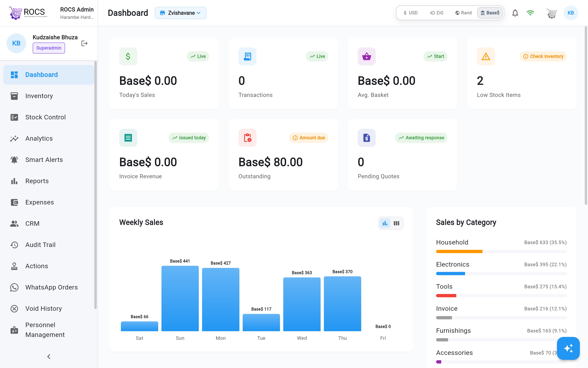The width and height of the screenshot is (588, 368).
Task: Switch currency to Rand
Action: [x=463, y=13]
